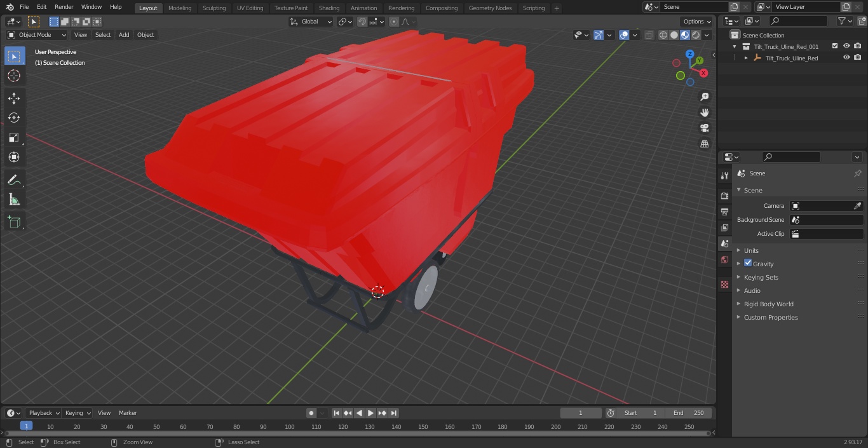Open the View Layer properties tab

pyautogui.click(x=724, y=227)
